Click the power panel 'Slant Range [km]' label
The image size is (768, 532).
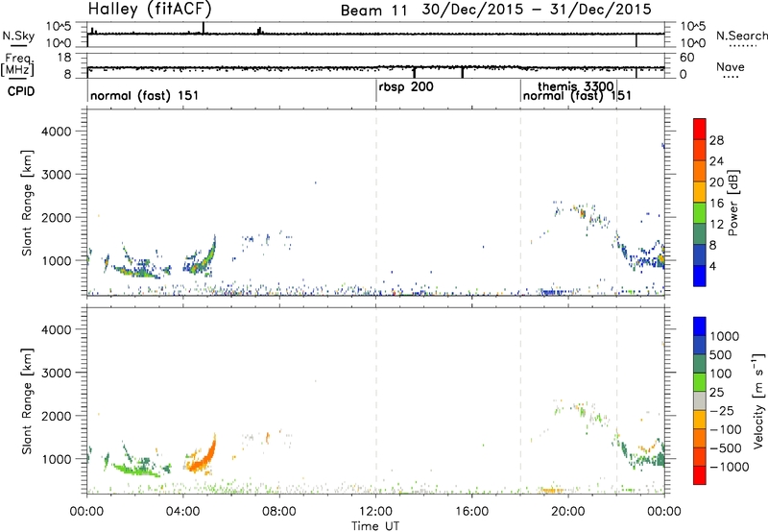click(27, 203)
